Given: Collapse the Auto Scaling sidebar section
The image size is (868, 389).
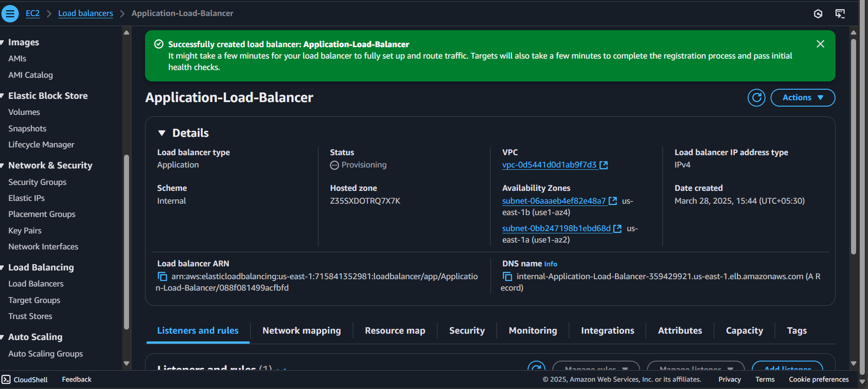Looking at the screenshot, I should pyautogui.click(x=2, y=337).
